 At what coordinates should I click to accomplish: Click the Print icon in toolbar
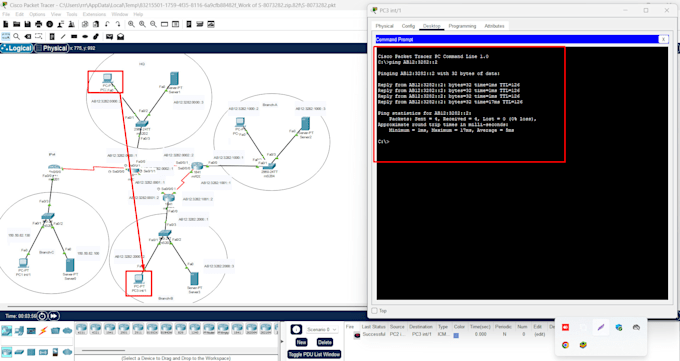[38, 24]
